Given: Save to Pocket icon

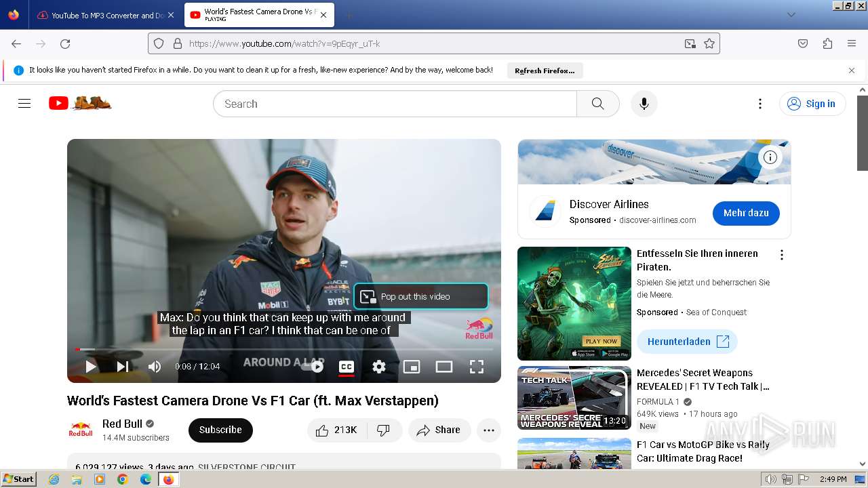Looking at the screenshot, I should tap(803, 43).
